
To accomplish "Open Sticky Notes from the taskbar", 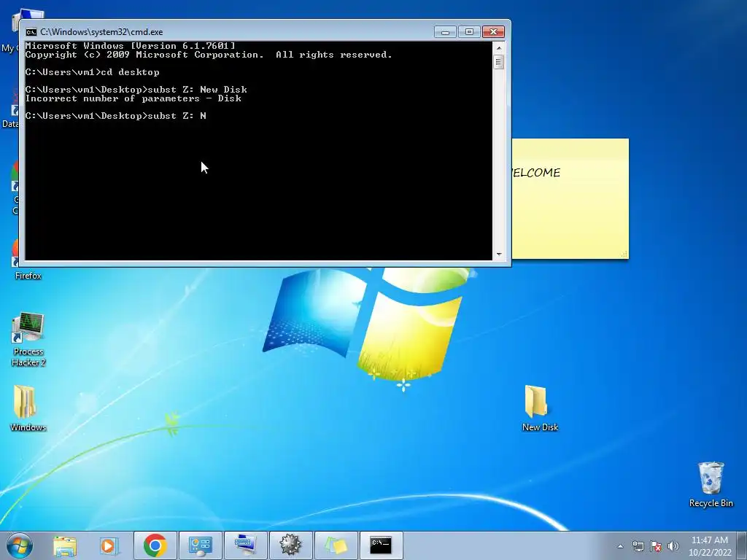I will click(x=336, y=545).
